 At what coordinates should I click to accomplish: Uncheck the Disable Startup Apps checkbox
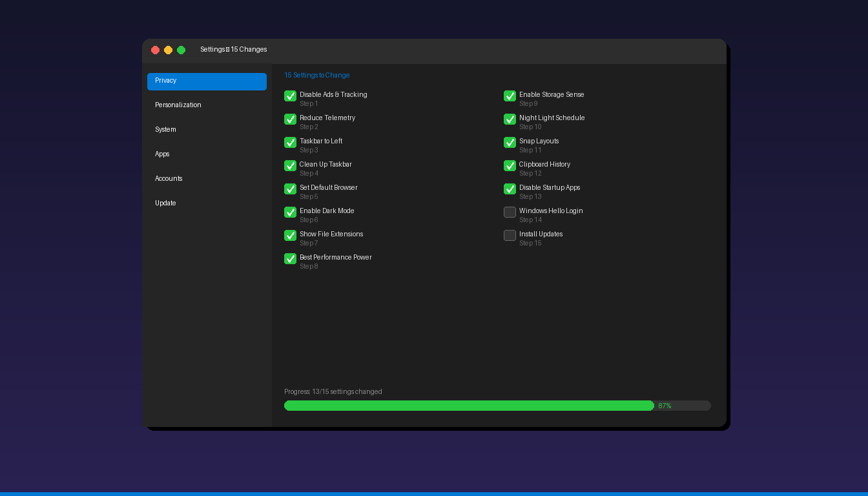point(510,189)
